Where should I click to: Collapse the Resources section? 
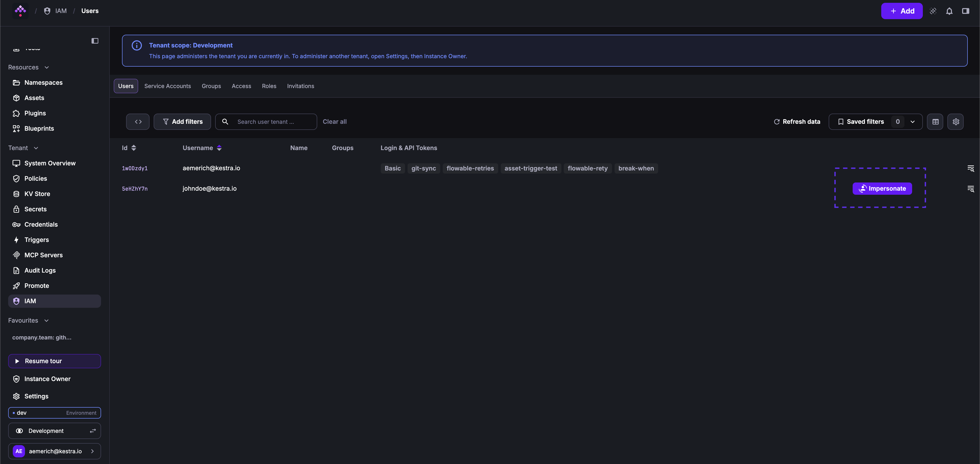pyautogui.click(x=29, y=67)
